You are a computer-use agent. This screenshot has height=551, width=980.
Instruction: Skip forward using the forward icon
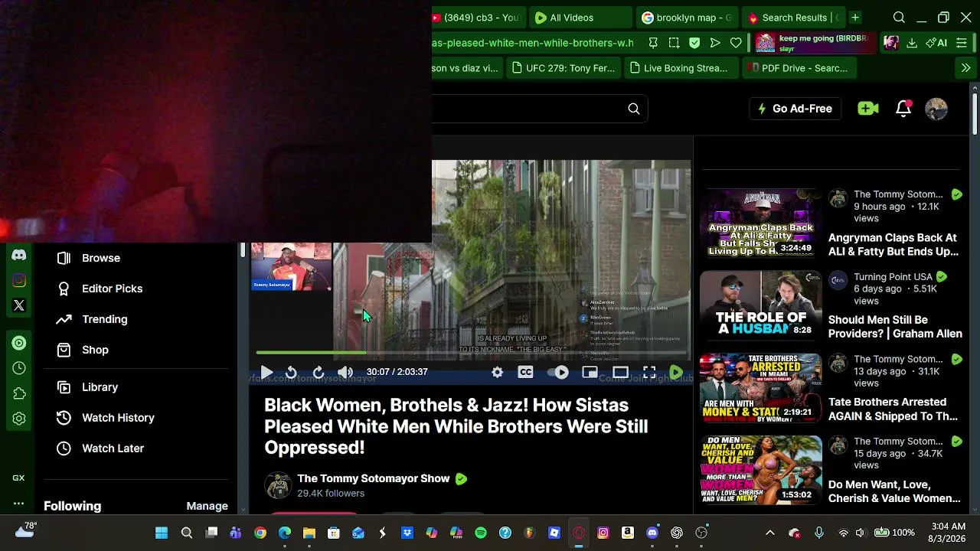[318, 372]
